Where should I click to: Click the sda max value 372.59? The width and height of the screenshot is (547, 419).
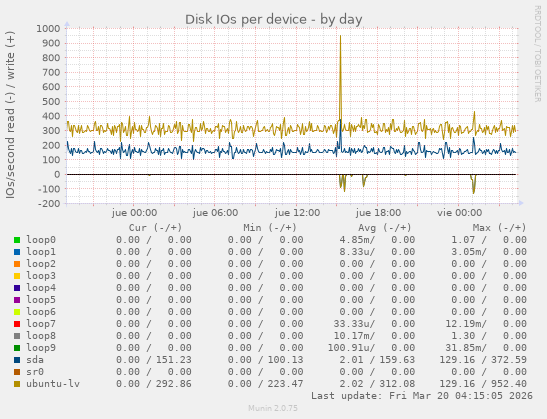coord(509,360)
